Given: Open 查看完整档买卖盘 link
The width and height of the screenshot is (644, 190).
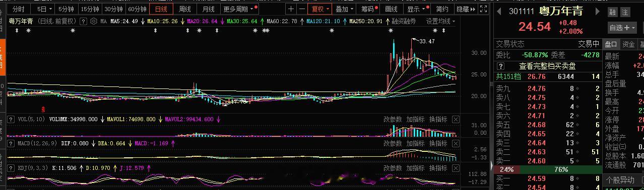Looking at the screenshot, I should click(547, 66).
